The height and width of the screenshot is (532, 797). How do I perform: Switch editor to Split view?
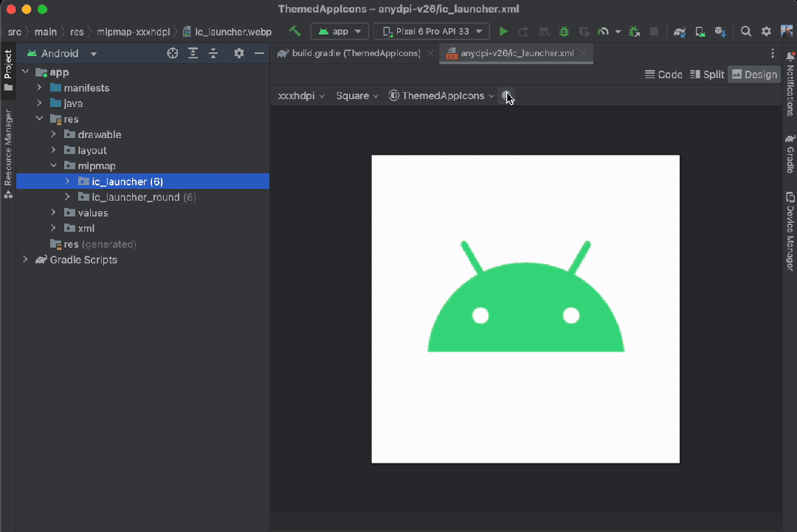click(x=707, y=75)
